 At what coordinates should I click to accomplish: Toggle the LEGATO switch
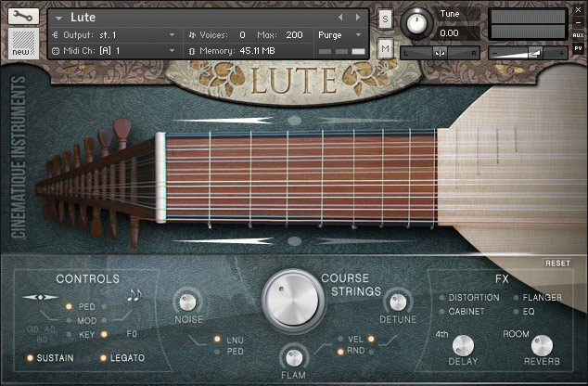104,358
